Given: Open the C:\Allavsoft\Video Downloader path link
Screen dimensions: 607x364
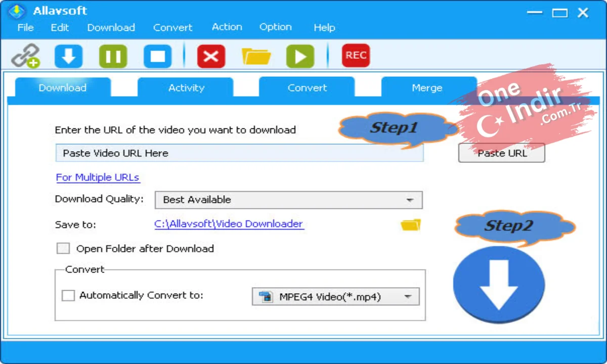Looking at the screenshot, I should click(x=229, y=224).
